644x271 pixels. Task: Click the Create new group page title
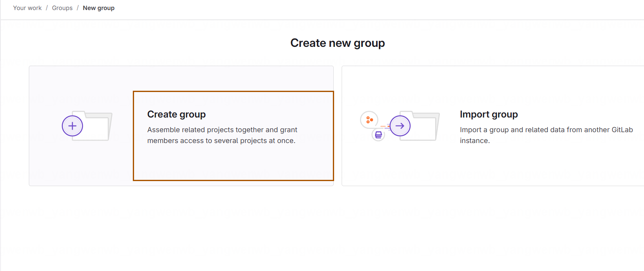pos(337,43)
